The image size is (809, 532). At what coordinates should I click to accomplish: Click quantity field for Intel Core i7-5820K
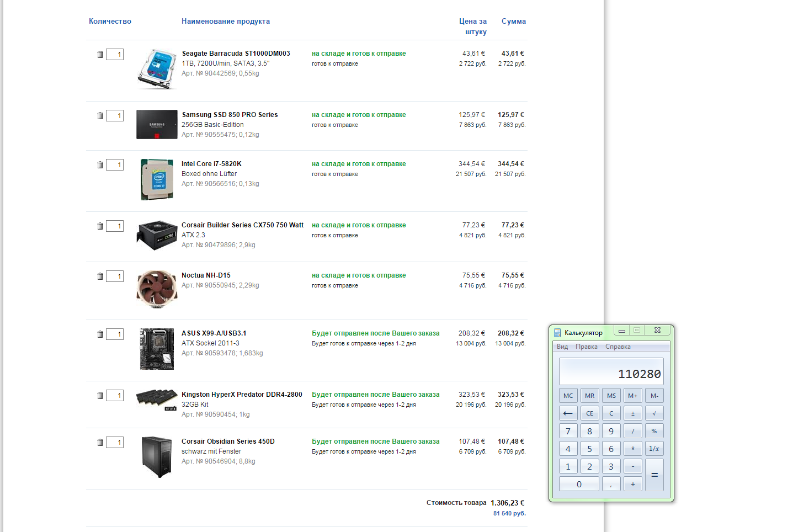point(115,165)
